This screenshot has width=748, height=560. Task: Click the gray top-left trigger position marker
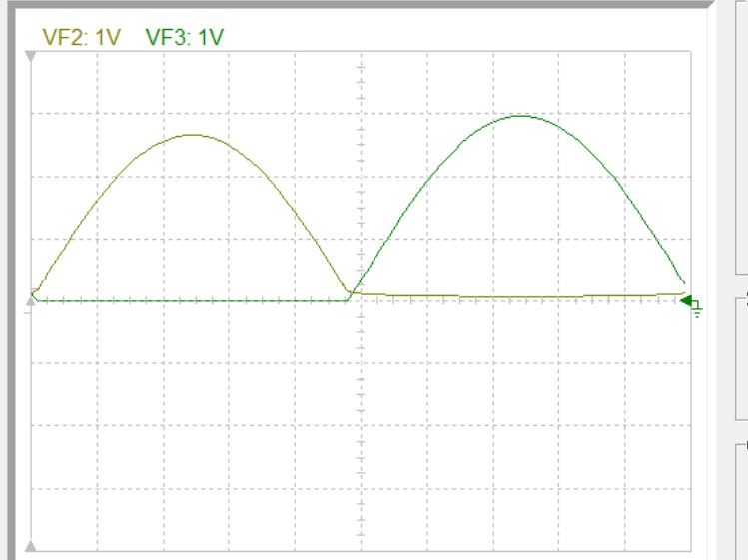tap(31, 57)
